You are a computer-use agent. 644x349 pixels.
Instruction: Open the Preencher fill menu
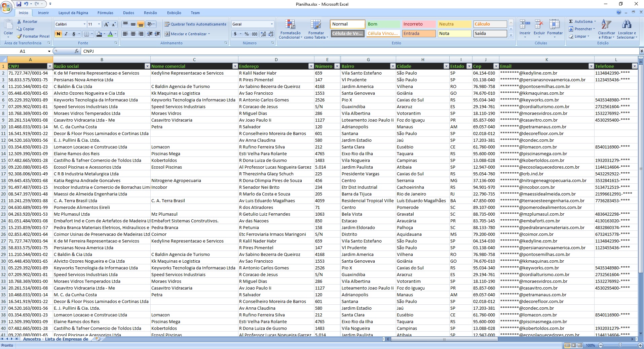point(582,29)
